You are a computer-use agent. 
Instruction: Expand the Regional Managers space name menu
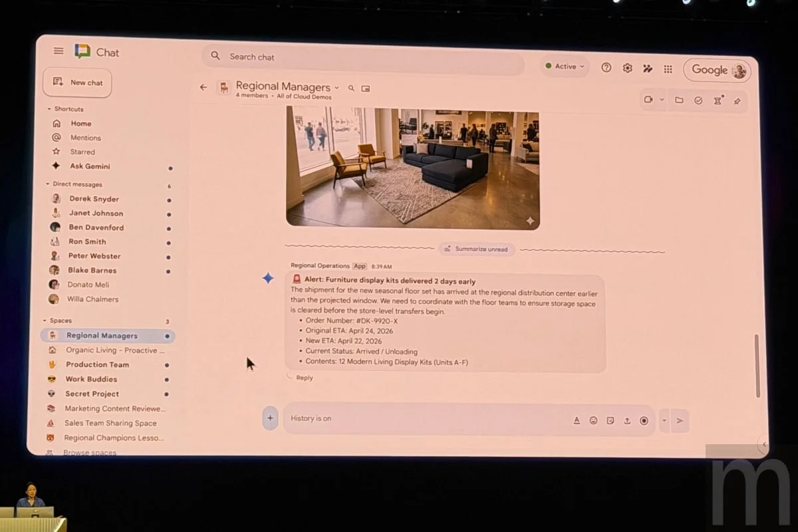tap(336, 87)
